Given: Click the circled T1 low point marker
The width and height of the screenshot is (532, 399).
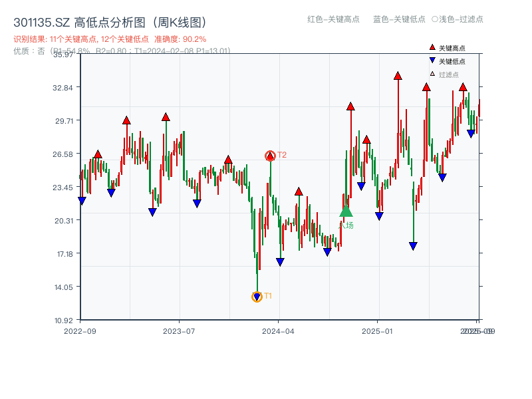Looking at the screenshot, I should (x=257, y=295).
